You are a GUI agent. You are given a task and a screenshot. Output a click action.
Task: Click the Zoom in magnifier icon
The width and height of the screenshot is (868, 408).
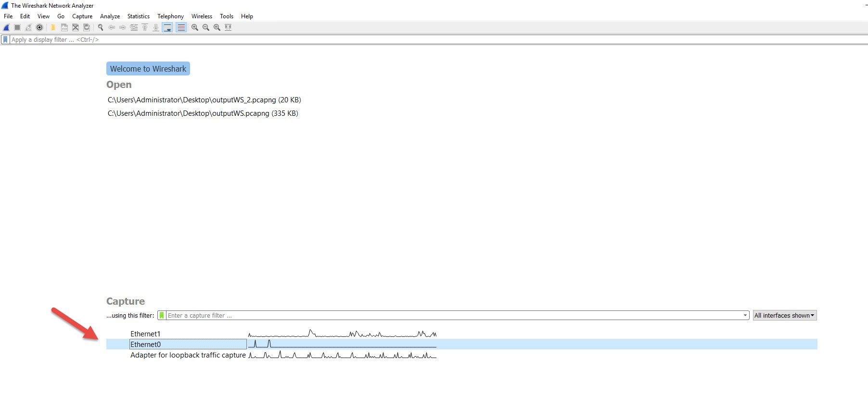pyautogui.click(x=195, y=27)
